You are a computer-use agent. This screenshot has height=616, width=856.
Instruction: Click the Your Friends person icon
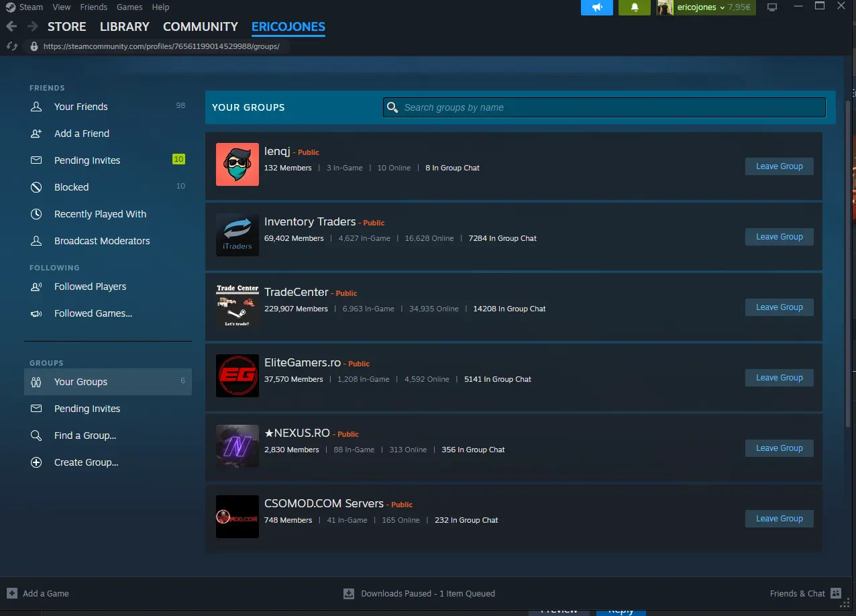(36, 107)
